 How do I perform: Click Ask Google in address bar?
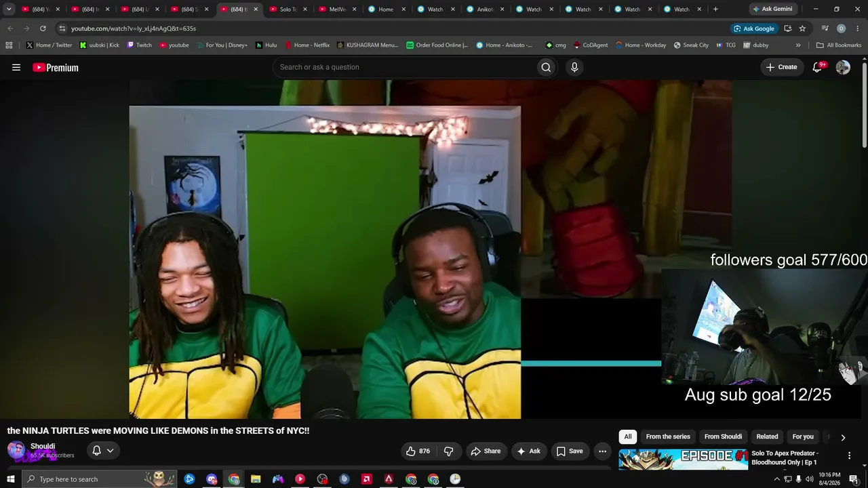pos(753,28)
